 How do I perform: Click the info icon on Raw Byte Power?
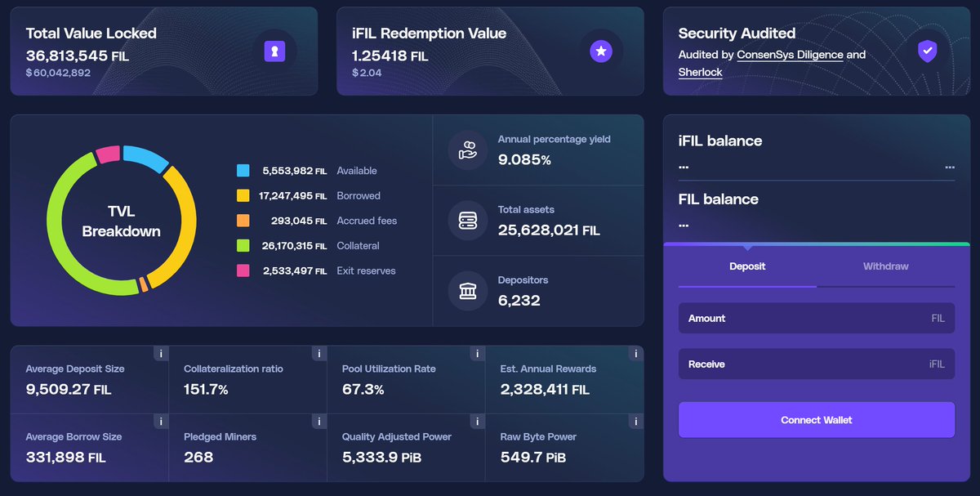[x=635, y=421]
